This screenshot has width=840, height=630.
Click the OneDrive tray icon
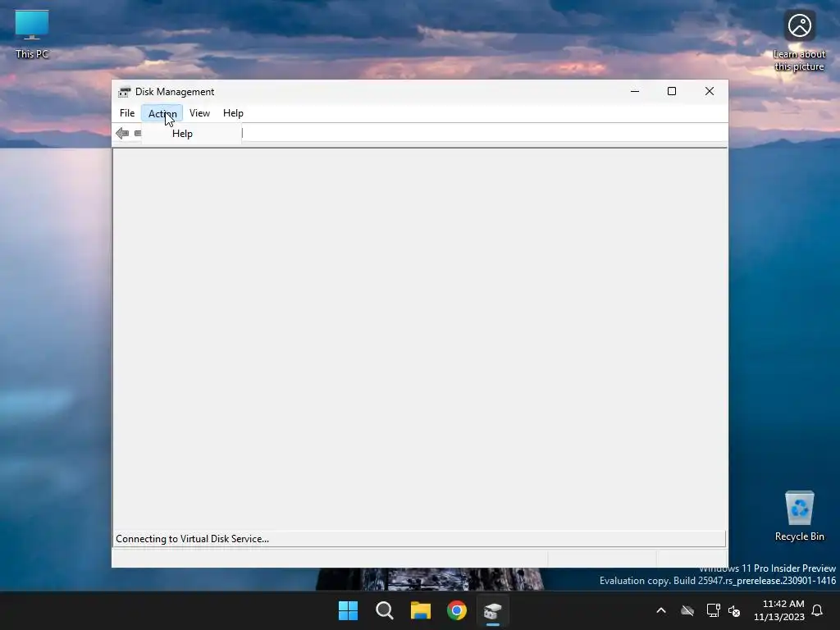coord(687,610)
